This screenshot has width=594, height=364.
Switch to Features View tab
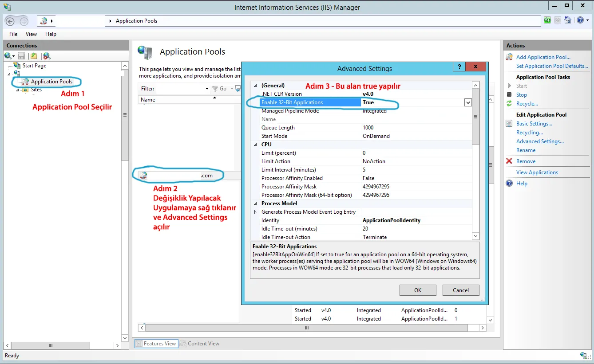(x=156, y=344)
